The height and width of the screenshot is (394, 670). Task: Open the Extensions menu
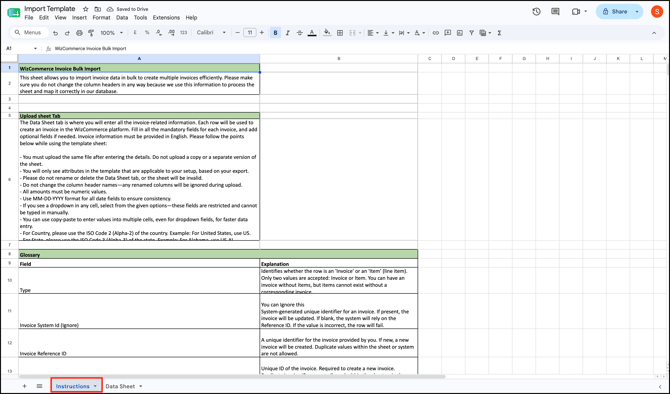coord(166,18)
